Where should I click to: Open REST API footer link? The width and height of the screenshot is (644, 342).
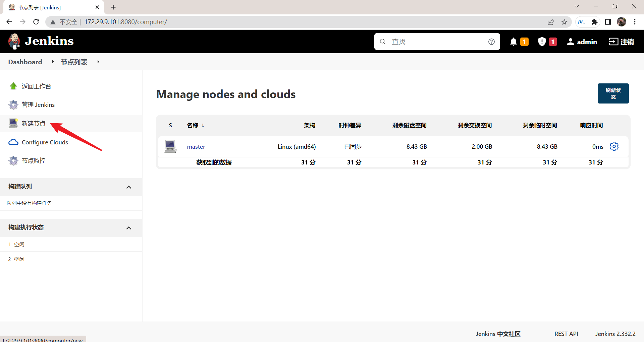click(566, 334)
